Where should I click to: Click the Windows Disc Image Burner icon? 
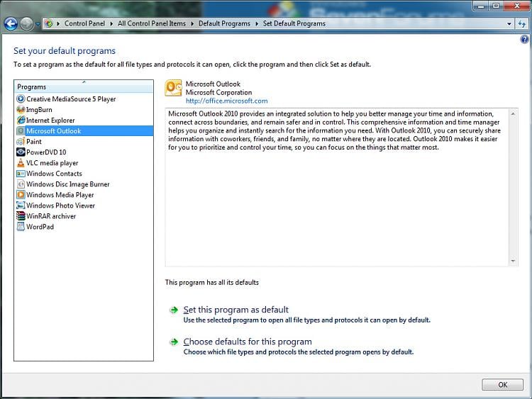pos(21,184)
